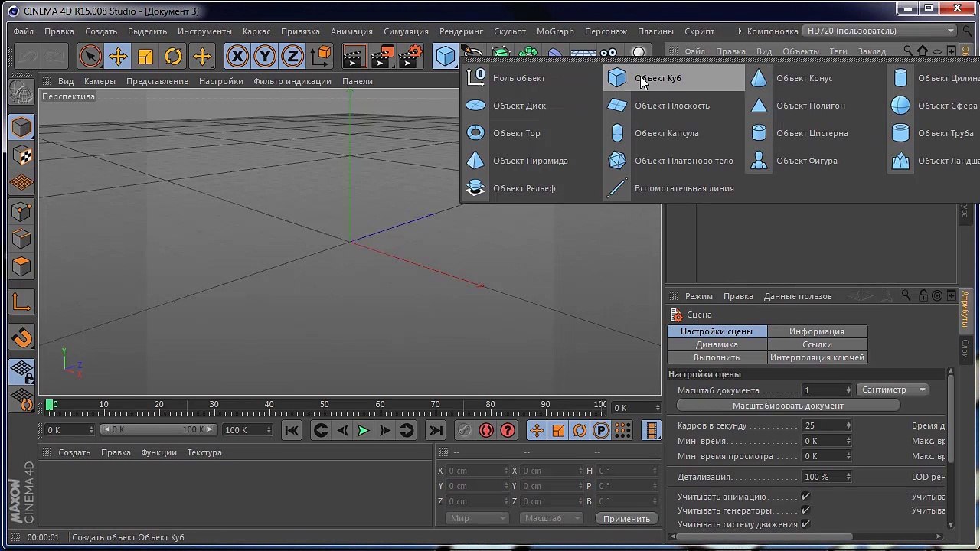
Task: Toggle Учитывать систему движения checkbox
Action: [x=805, y=524]
